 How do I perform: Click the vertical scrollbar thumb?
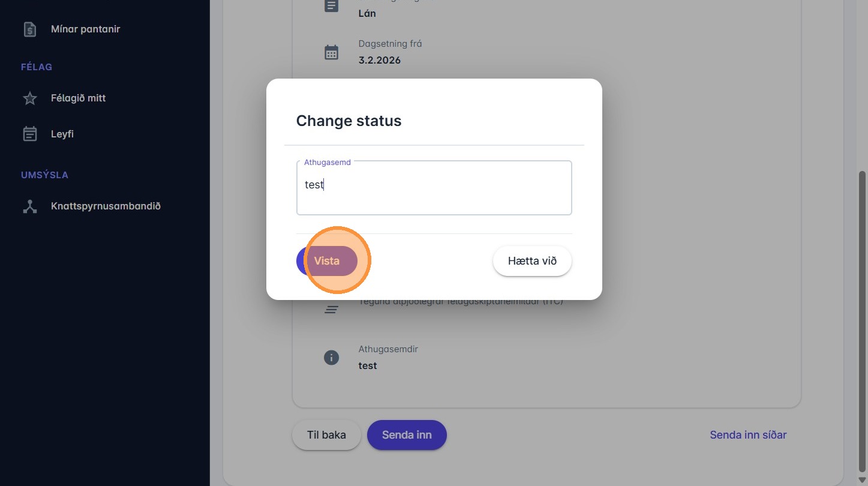[863, 318]
